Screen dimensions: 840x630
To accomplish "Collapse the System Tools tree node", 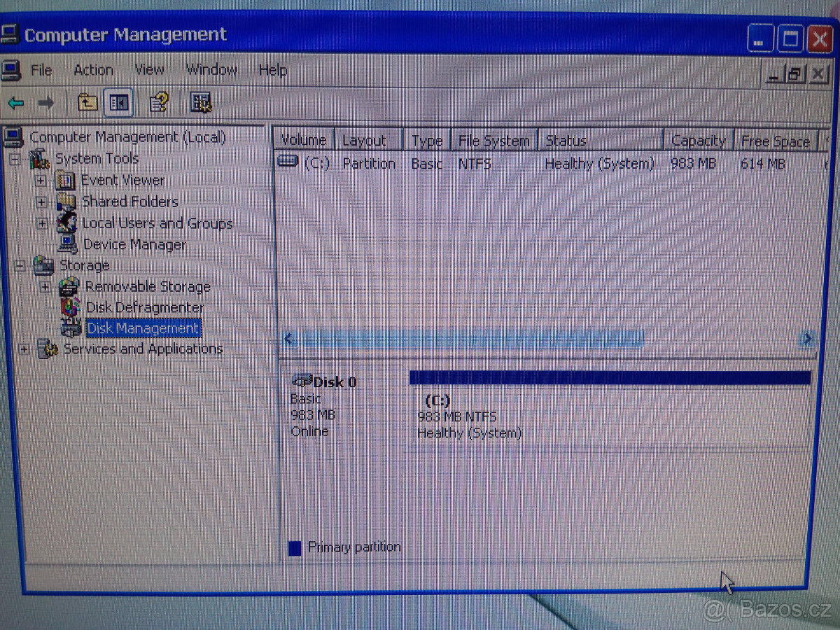I will (x=15, y=160).
